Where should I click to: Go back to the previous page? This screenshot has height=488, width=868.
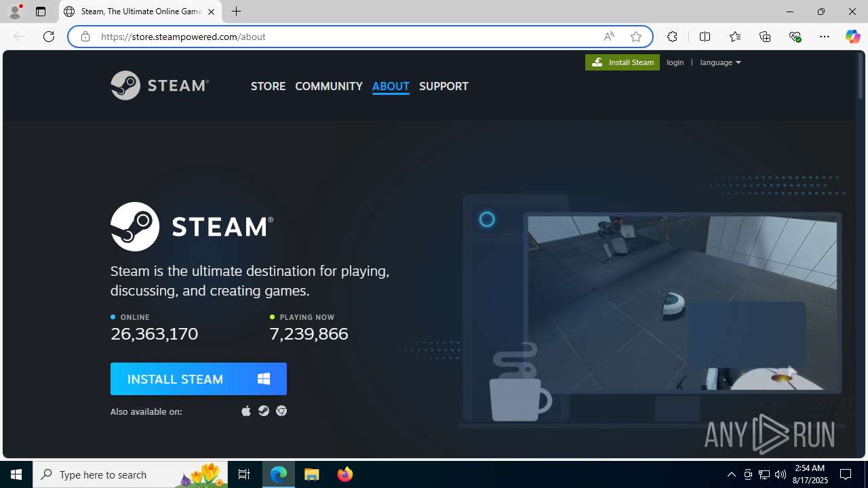tap(19, 37)
